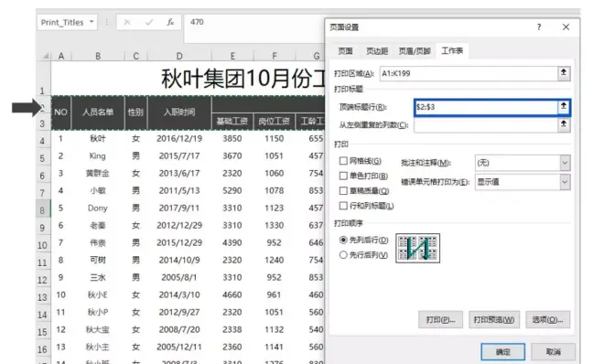Image resolution: width=604 pixels, height=364 pixels.
Task: Click range selector icon for left repeat columns
Action: point(564,124)
